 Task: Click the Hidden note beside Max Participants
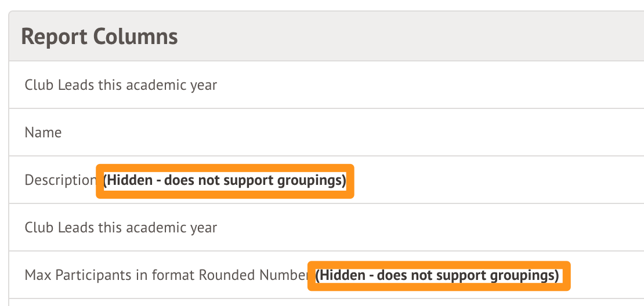pyautogui.click(x=439, y=275)
